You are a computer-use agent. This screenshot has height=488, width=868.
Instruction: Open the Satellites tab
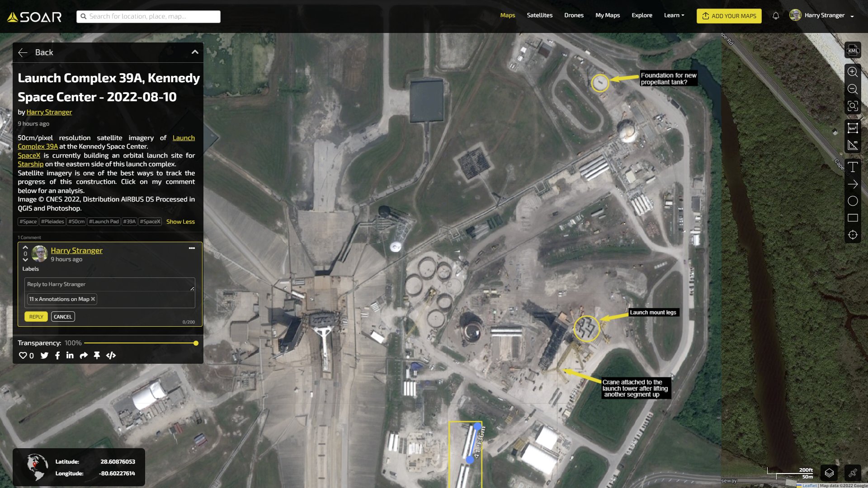tap(539, 15)
